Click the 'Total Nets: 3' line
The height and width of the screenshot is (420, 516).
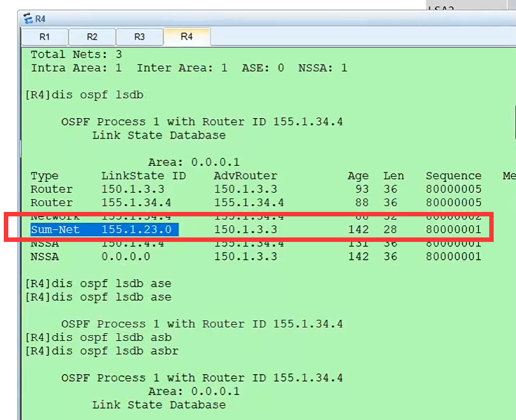pos(77,54)
